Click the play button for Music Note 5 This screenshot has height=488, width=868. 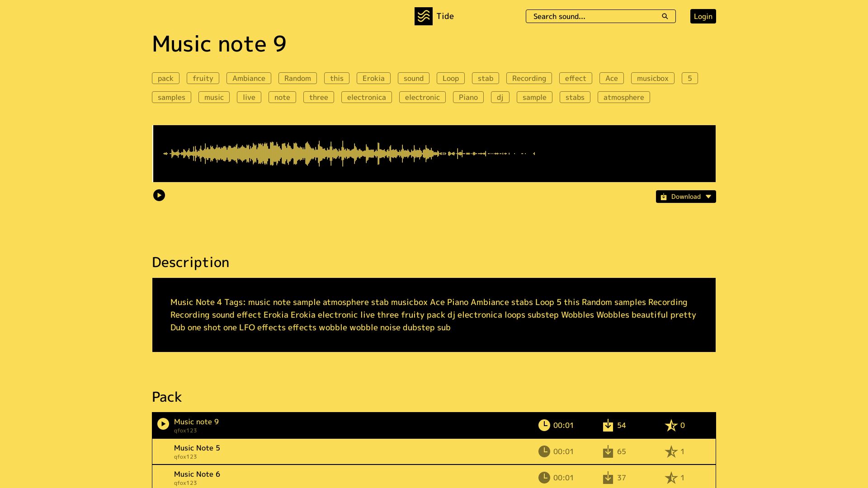coord(162,451)
